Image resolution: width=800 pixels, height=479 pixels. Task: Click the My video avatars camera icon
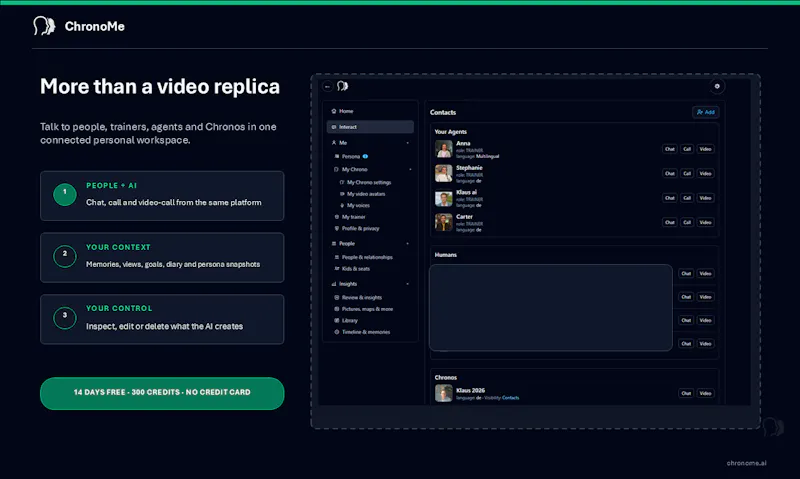pyautogui.click(x=342, y=194)
